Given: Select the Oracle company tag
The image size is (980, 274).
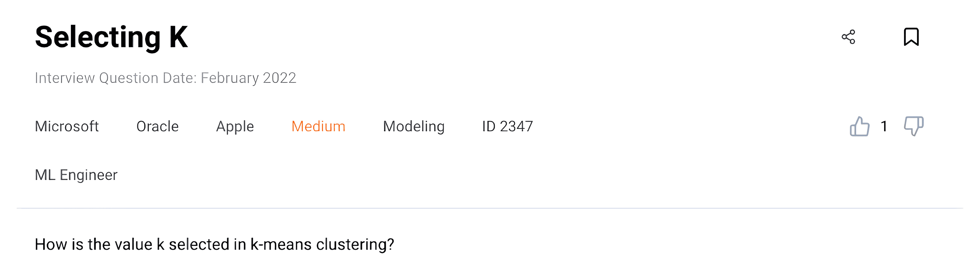Looking at the screenshot, I should (x=158, y=126).
